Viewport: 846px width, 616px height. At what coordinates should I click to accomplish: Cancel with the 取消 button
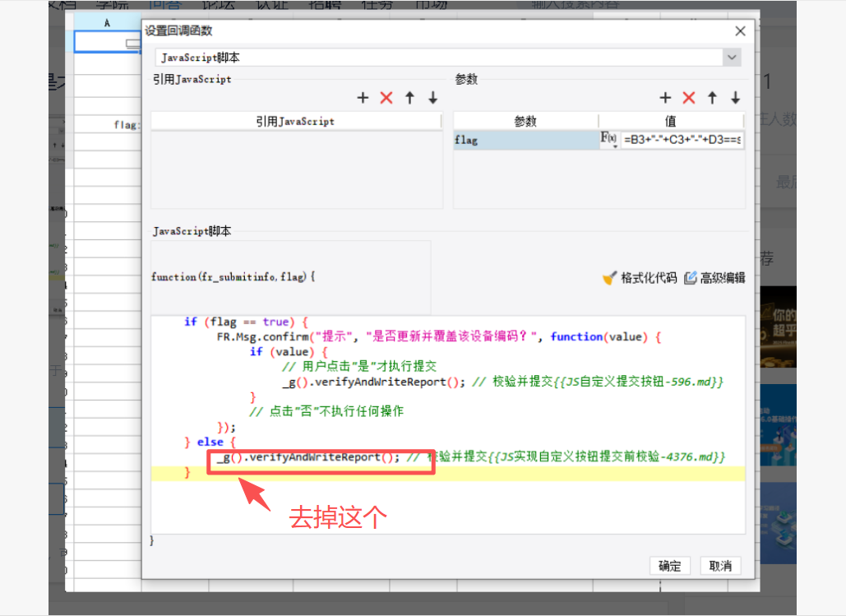pyautogui.click(x=720, y=565)
